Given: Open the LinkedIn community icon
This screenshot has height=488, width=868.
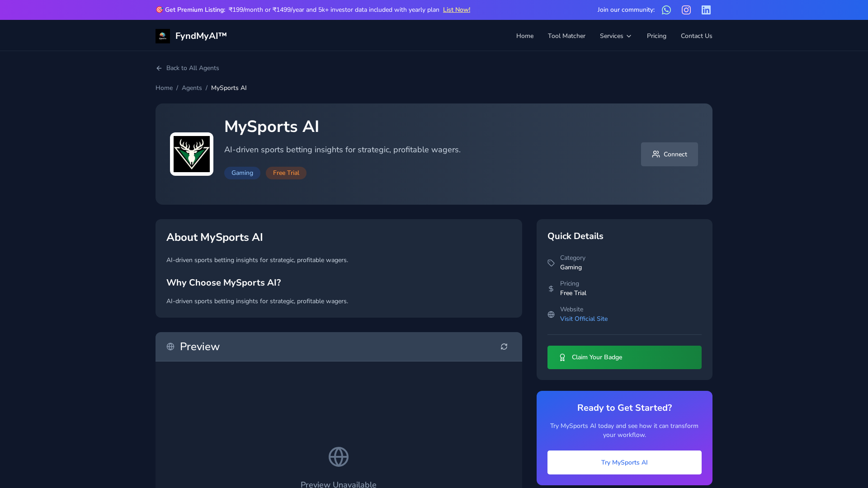Looking at the screenshot, I should point(706,10).
